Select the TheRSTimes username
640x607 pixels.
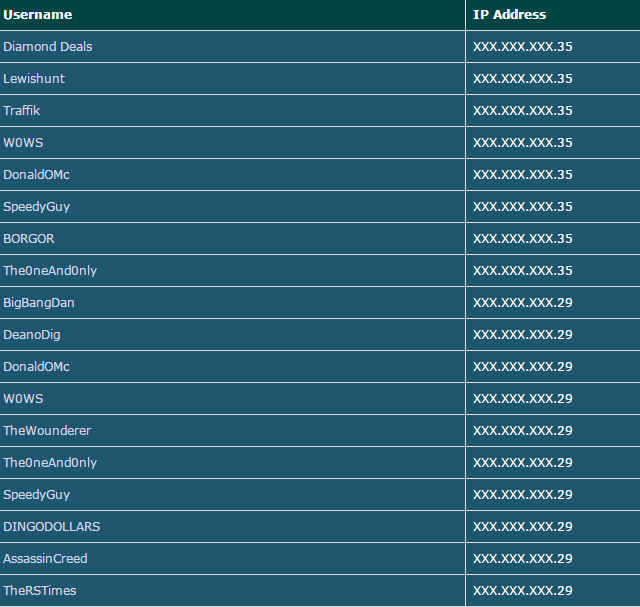[x=40, y=591]
